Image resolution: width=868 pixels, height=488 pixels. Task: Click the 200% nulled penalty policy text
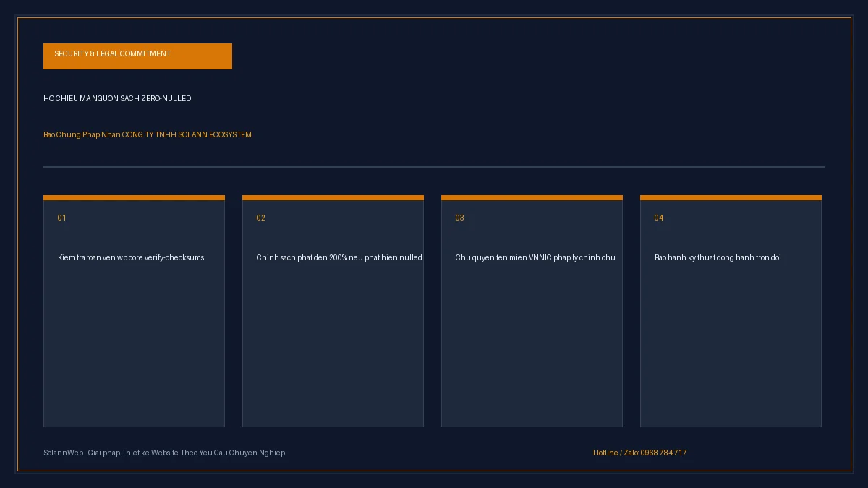coord(339,257)
